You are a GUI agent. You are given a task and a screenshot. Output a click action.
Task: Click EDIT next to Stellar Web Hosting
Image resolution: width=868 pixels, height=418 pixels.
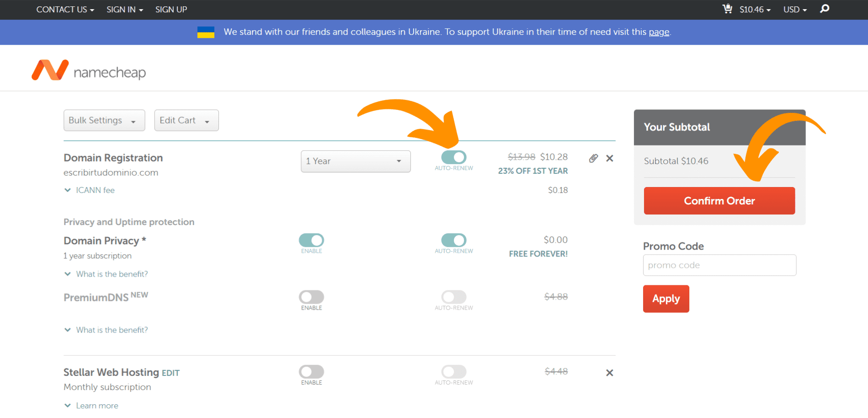[x=170, y=373]
